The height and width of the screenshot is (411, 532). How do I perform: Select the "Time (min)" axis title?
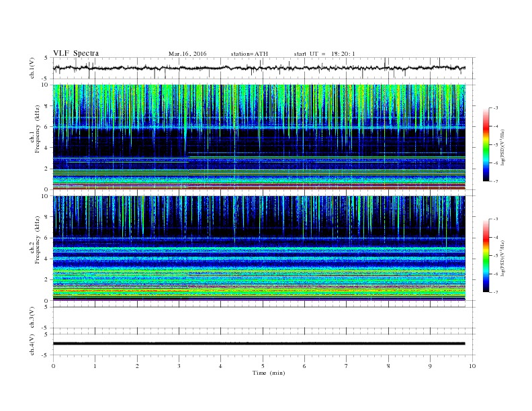[269, 373]
